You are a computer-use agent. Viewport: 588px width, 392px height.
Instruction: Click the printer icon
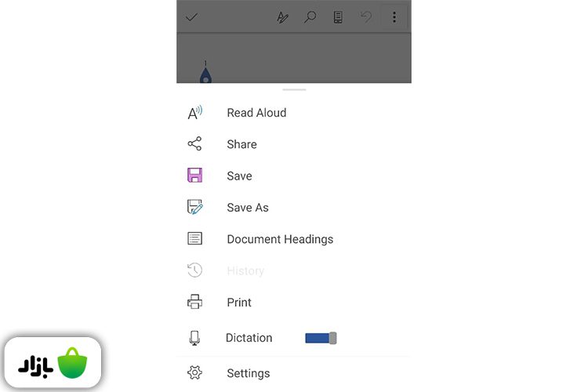[194, 302]
